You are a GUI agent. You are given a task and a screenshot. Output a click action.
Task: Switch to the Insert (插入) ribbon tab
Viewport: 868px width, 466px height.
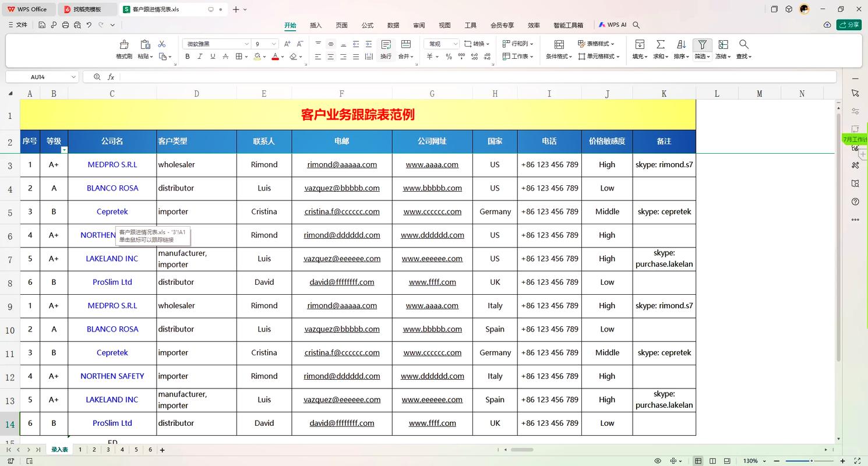coord(316,25)
